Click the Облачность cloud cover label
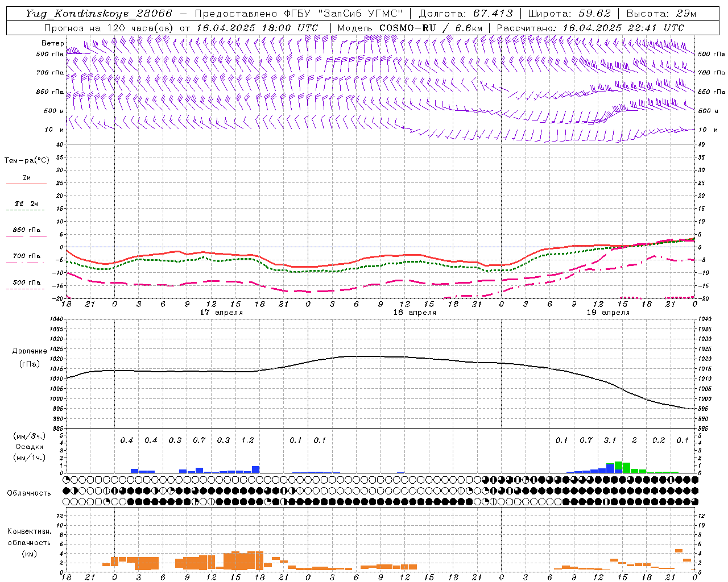Image resolution: width=728 pixels, height=582 pixels. 29,493
